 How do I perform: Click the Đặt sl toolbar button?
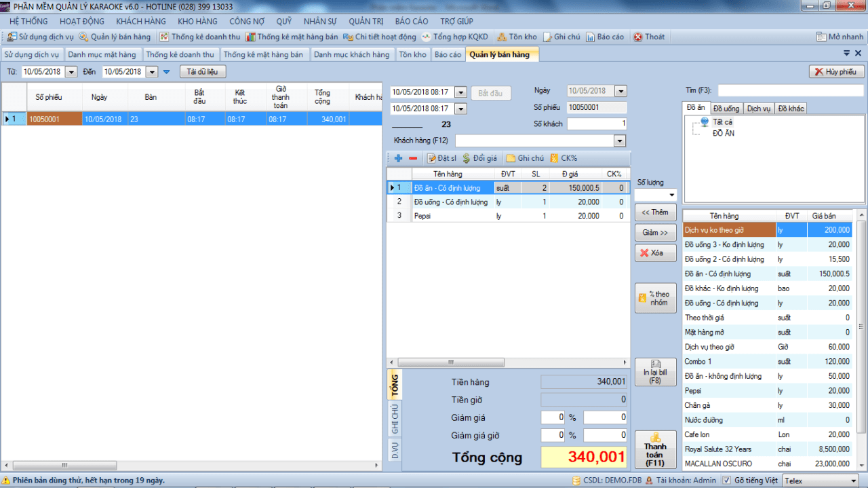441,158
